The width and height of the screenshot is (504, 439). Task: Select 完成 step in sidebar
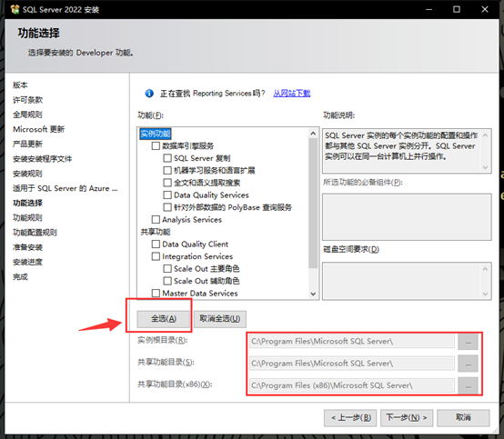pyautogui.click(x=20, y=277)
